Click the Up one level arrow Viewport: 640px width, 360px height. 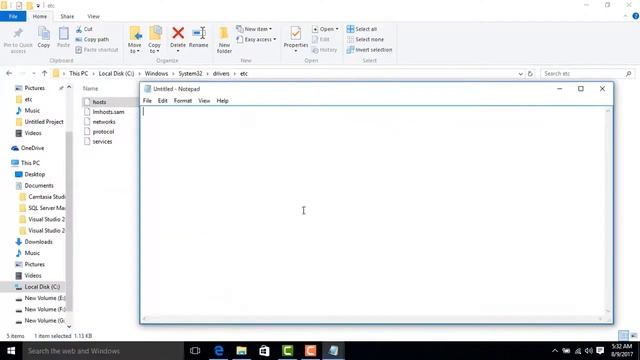44,73
